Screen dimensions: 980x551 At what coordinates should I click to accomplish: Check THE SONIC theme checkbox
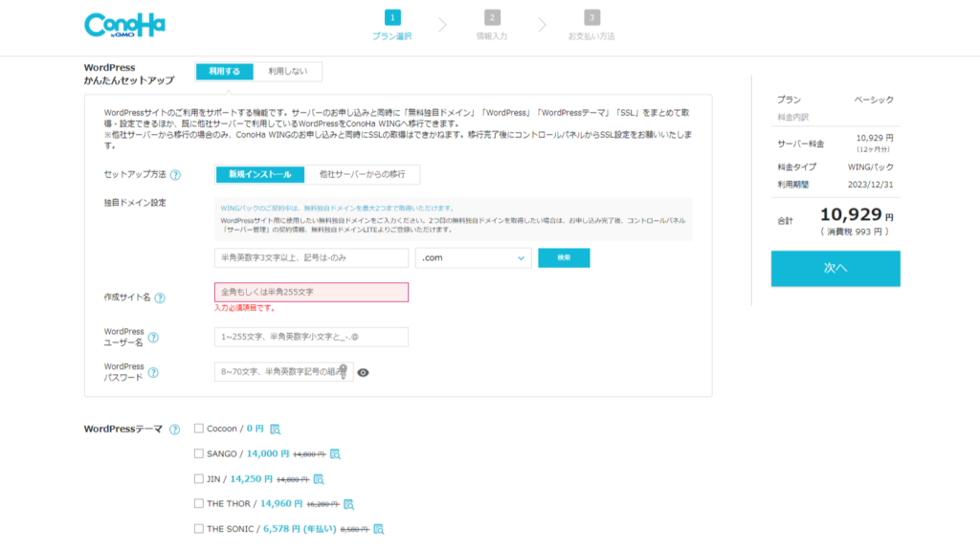(199, 528)
